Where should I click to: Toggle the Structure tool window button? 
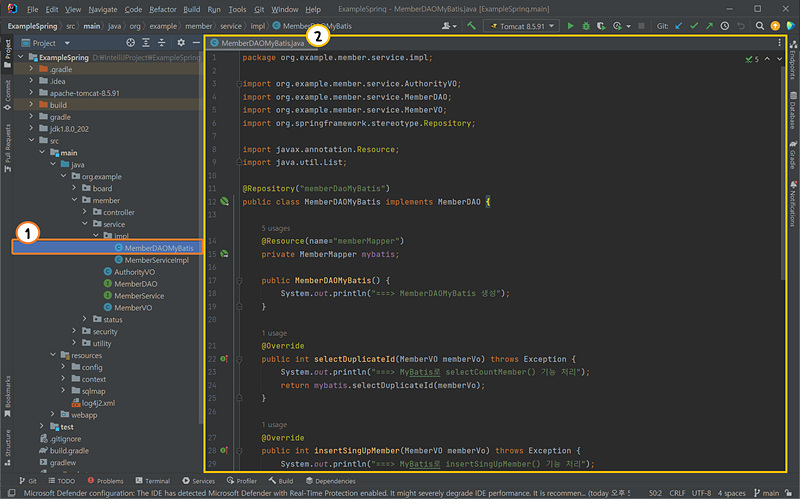click(7, 447)
